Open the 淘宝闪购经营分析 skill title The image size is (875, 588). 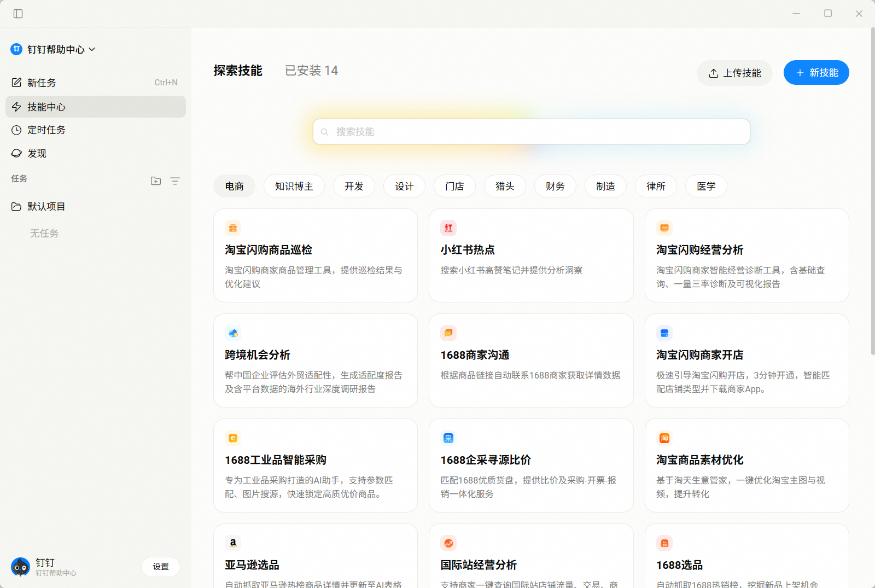click(x=700, y=250)
